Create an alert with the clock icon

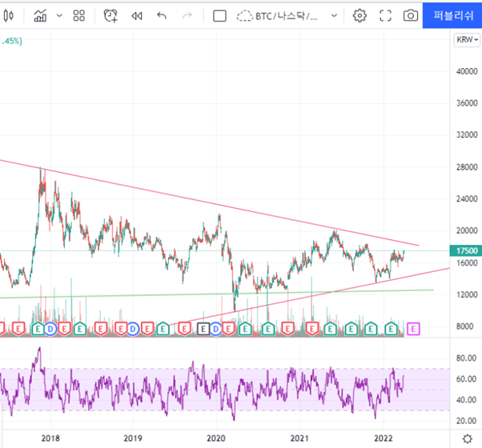[x=110, y=15]
